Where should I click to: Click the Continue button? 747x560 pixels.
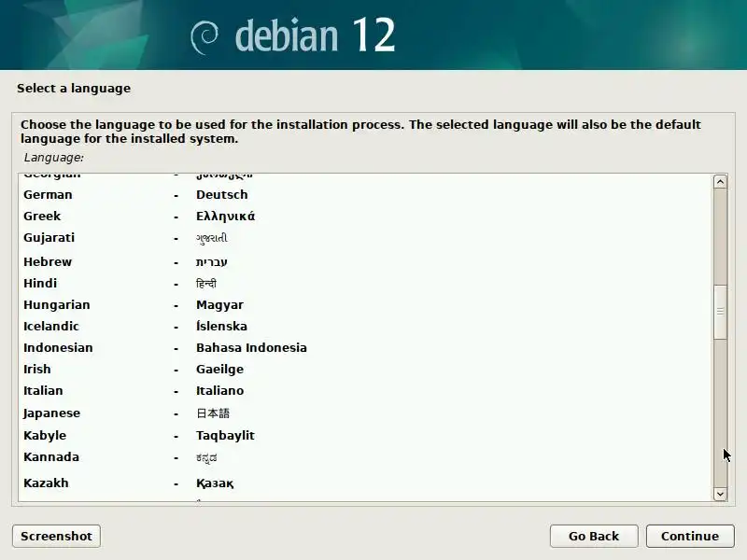tap(690, 536)
